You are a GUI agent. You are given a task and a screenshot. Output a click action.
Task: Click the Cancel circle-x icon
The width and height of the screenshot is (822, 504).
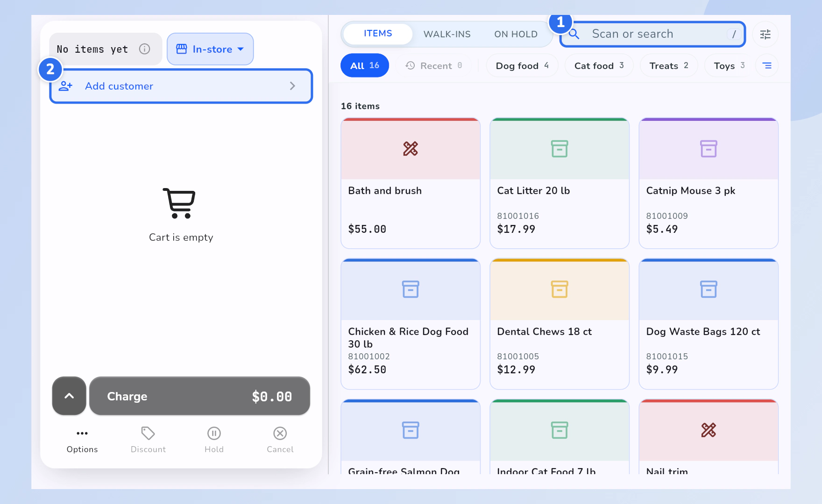280,434
